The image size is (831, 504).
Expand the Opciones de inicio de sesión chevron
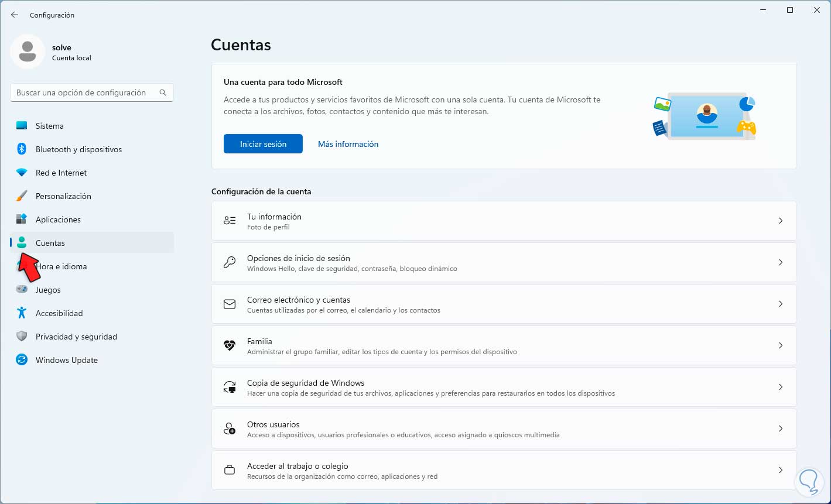pos(781,262)
